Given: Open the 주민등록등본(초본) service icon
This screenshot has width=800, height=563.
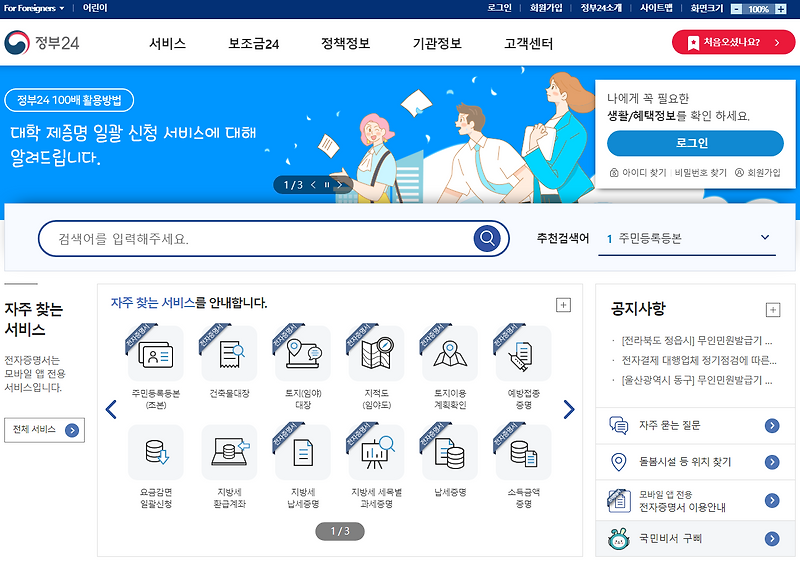Looking at the screenshot, I should point(156,353).
